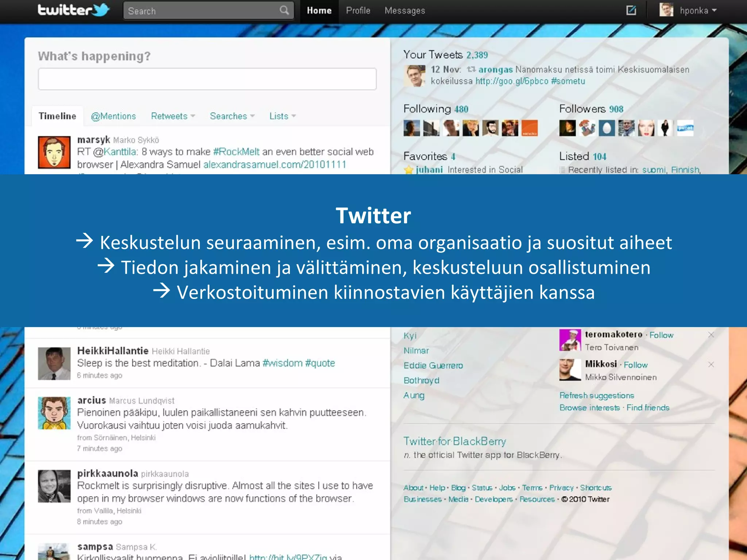Click teromakotero suggestion avatar
Image resolution: width=747 pixels, height=560 pixels.
click(570, 340)
